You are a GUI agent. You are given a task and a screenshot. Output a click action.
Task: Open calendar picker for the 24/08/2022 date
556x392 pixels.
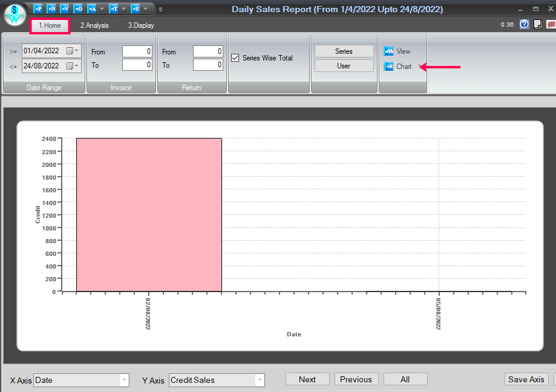[73, 66]
